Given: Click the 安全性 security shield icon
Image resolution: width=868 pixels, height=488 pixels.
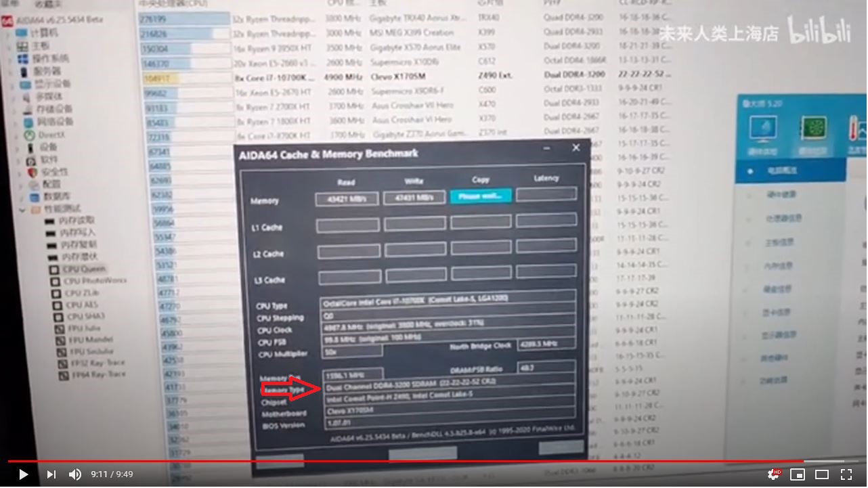Looking at the screenshot, I should tap(32, 173).
